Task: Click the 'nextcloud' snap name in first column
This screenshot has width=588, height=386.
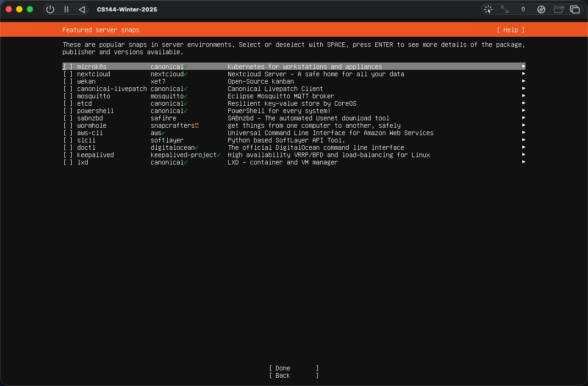Action: (94, 74)
